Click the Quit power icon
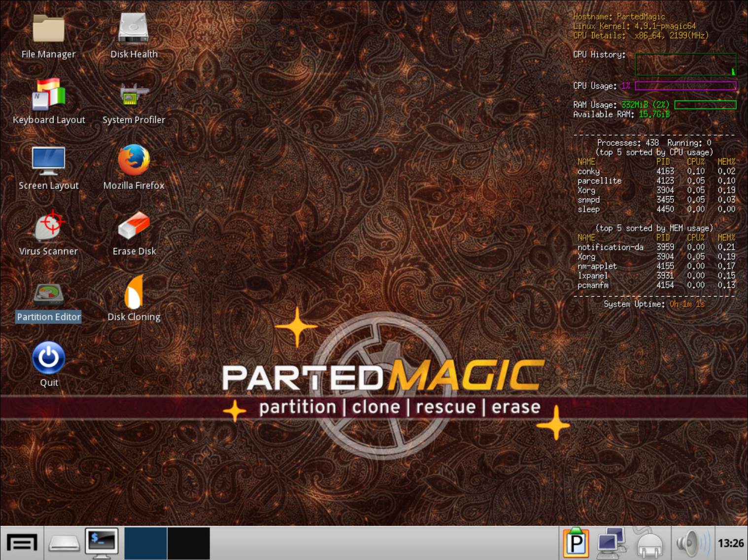 tap(48, 358)
